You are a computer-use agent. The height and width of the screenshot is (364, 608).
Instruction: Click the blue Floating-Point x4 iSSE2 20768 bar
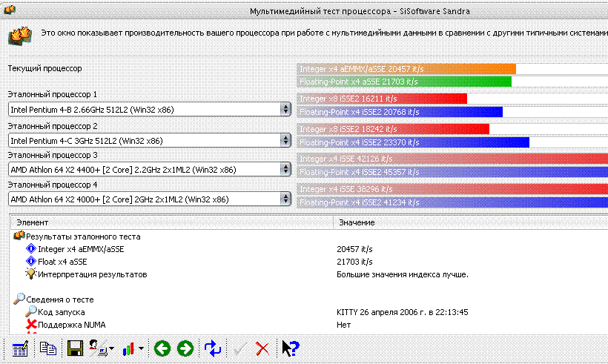tap(400, 112)
